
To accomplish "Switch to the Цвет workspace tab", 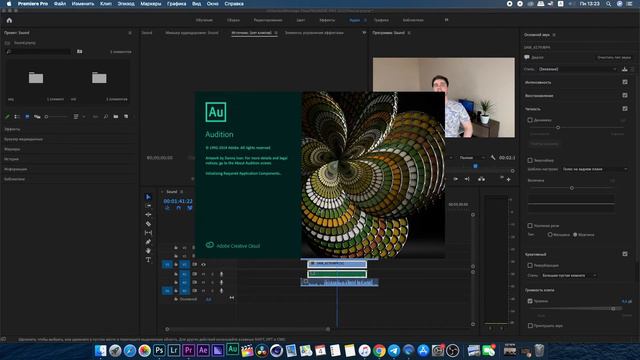I will pyautogui.click(x=301, y=20).
